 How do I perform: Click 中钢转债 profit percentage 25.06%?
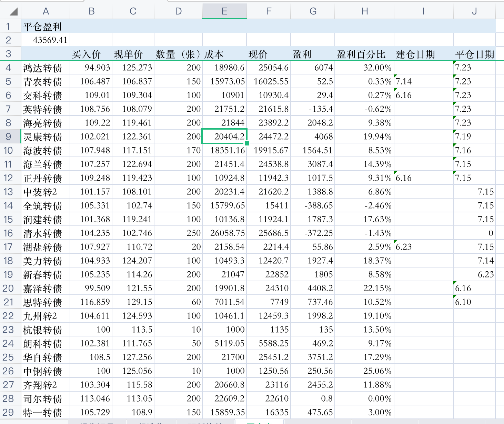click(x=364, y=371)
